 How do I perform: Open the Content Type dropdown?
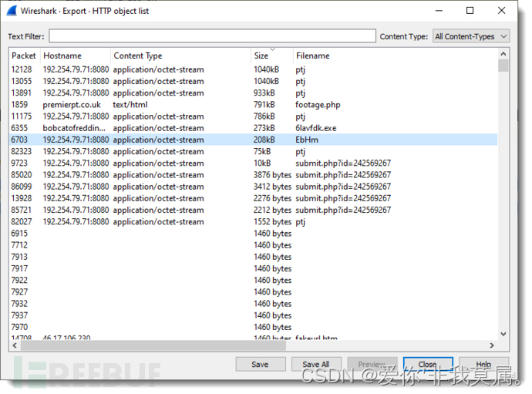pyautogui.click(x=471, y=36)
